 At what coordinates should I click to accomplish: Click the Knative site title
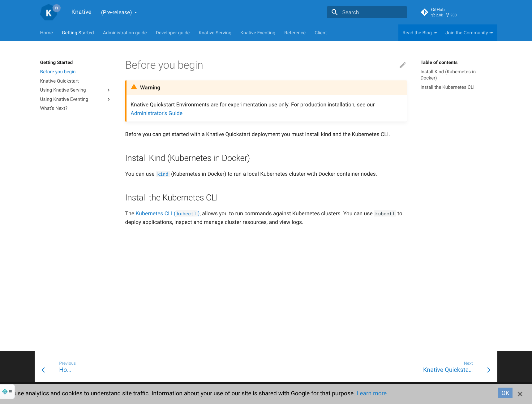(x=81, y=12)
